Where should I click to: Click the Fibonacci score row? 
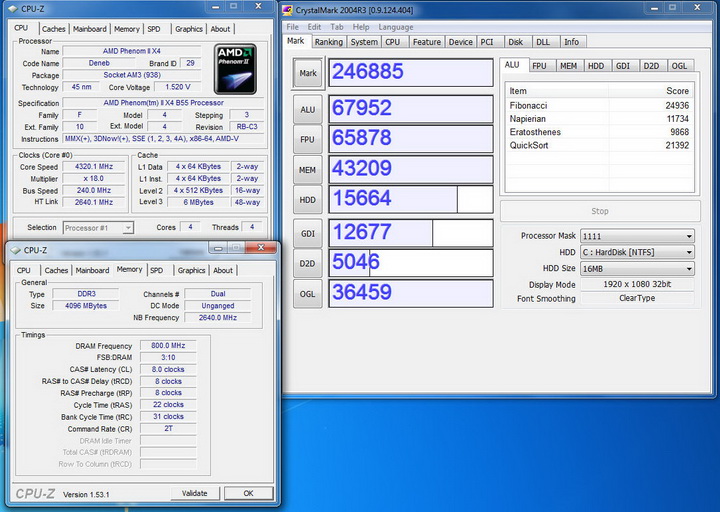(599, 106)
